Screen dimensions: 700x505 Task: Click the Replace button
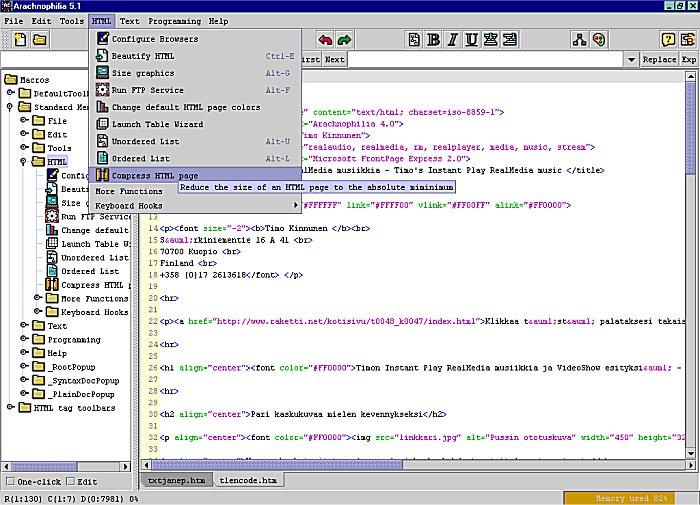659,59
